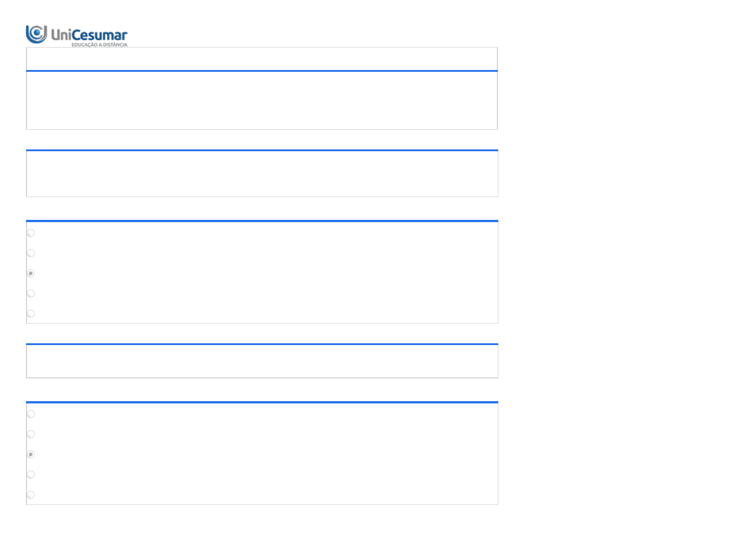This screenshot has height=534, width=756.
Task: Click the second empty question panel
Action: tap(262, 174)
